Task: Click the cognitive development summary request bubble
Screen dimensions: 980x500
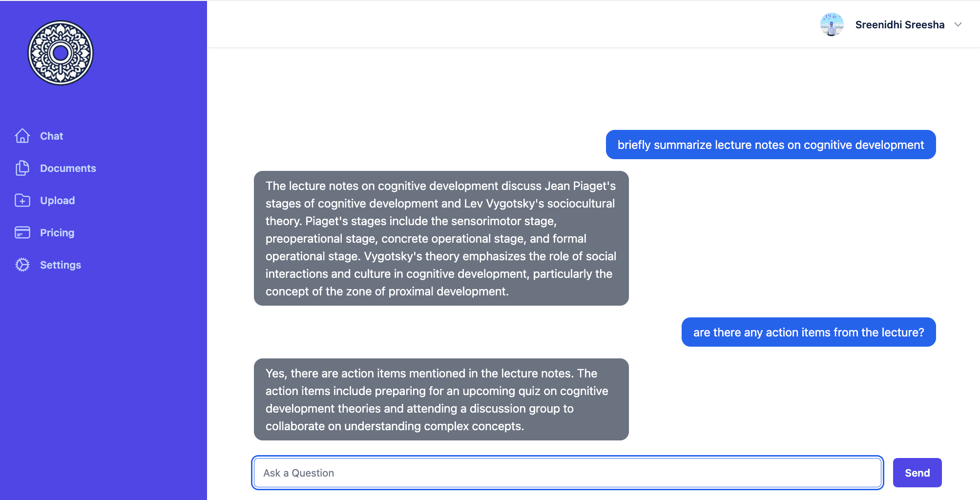Action: [771, 145]
